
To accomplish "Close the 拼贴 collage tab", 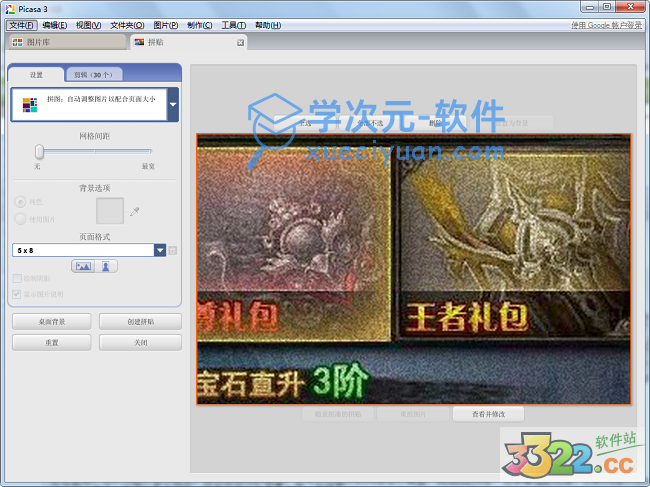I will (x=240, y=43).
